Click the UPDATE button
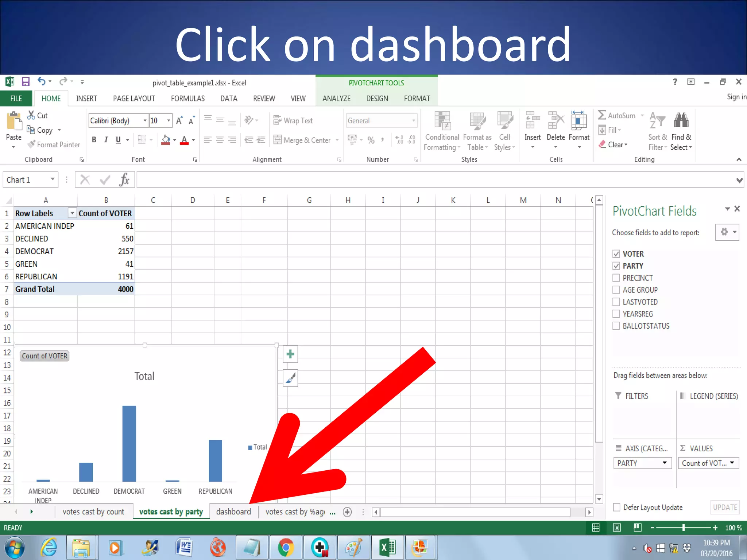The width and height of the screenshot is (747, 560). [725, 507]
